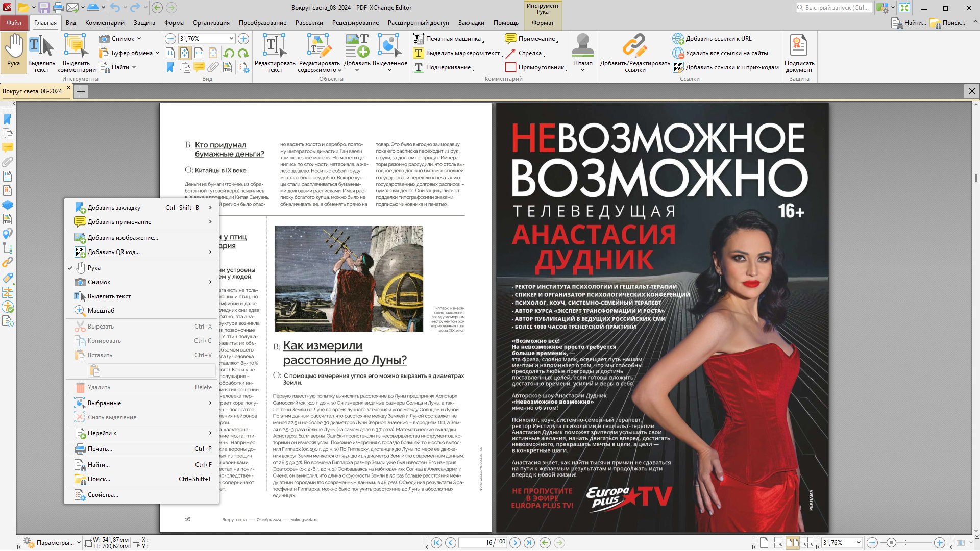This screenshot has height=551, width=980.
Task: Click Выделить маркером текст button
Action: tap(457, 53)
